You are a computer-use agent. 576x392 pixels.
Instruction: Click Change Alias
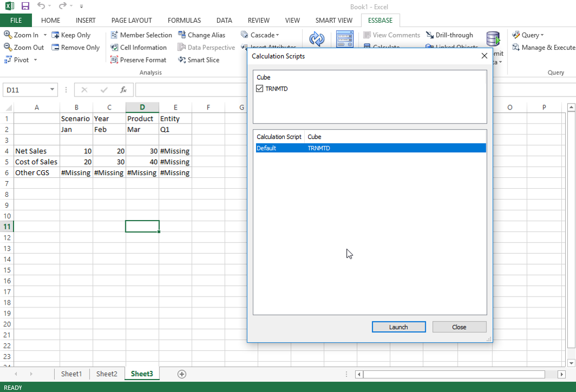tap(202, 35)
